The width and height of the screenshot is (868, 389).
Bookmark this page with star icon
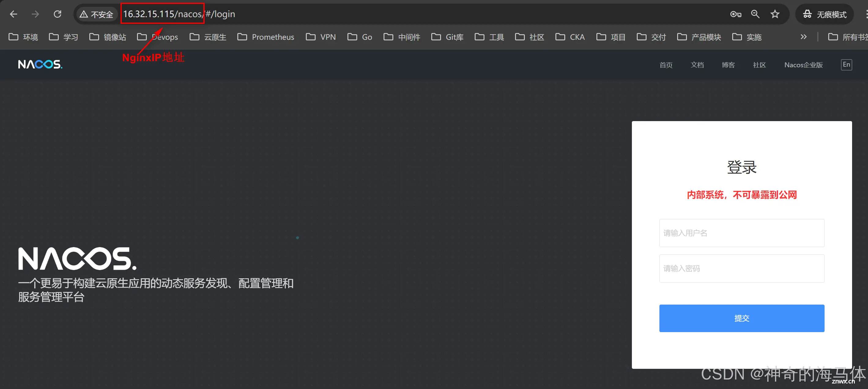[x=775, y=14]
